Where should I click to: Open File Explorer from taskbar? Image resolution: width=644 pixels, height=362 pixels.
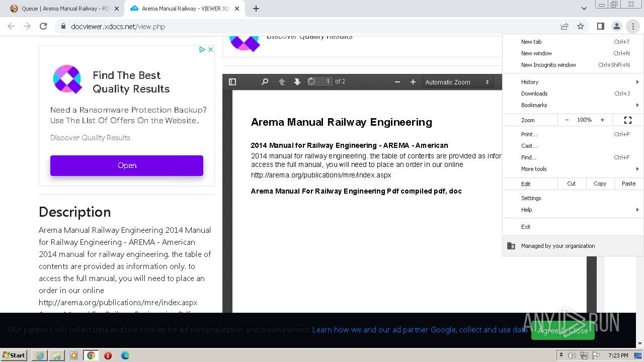click(x=57, y=355)
